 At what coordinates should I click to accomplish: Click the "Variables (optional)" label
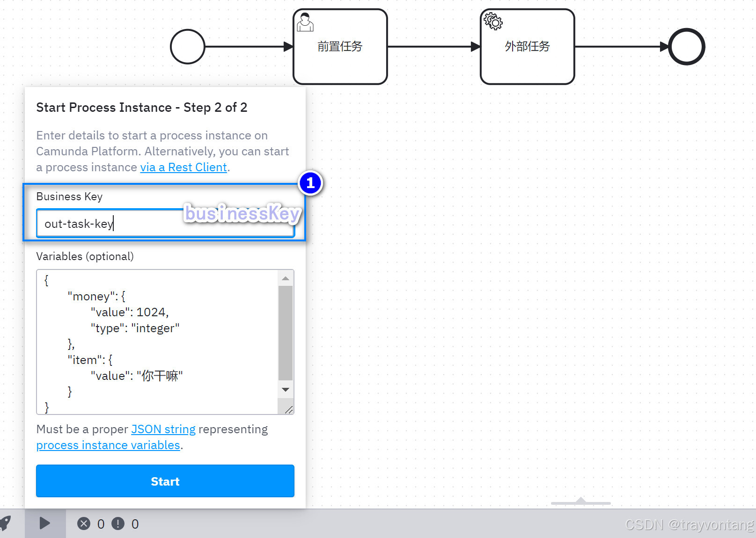(x=85, y=256)
